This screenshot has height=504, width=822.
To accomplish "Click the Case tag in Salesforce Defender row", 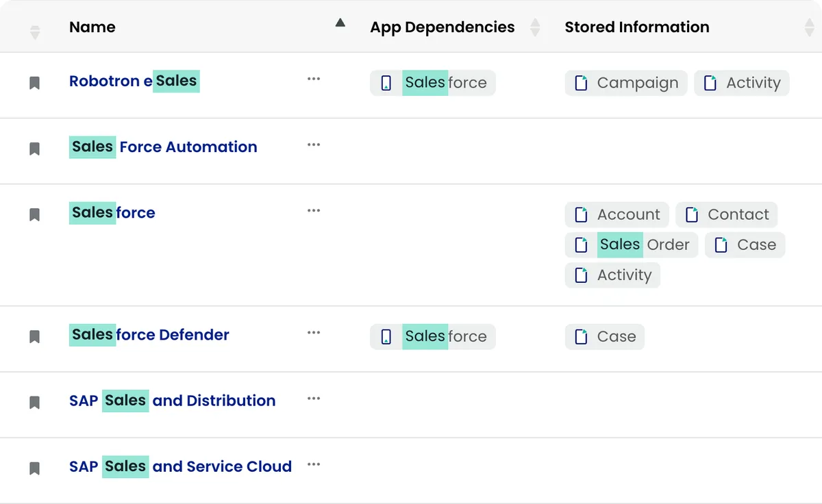I will coord(604,336).
